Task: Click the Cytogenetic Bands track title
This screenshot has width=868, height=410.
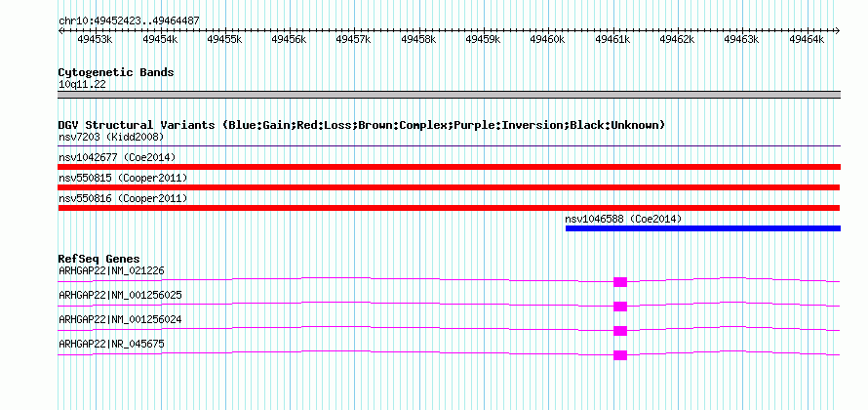Action: click(116, 72)
